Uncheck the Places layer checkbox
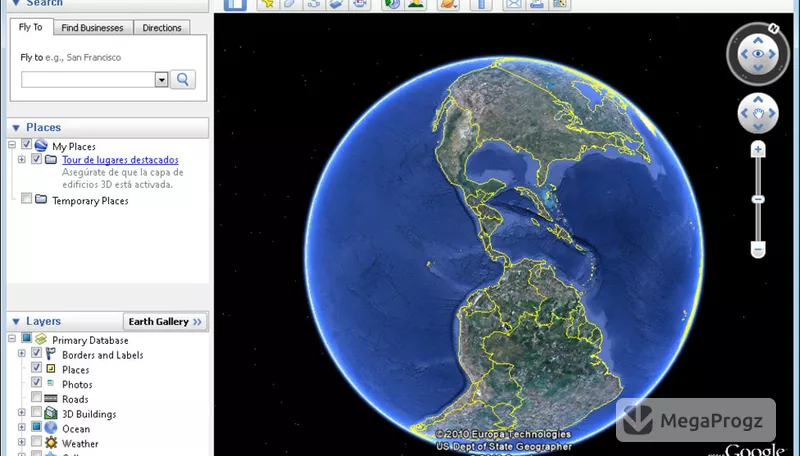800x456 pixels. 36,367
